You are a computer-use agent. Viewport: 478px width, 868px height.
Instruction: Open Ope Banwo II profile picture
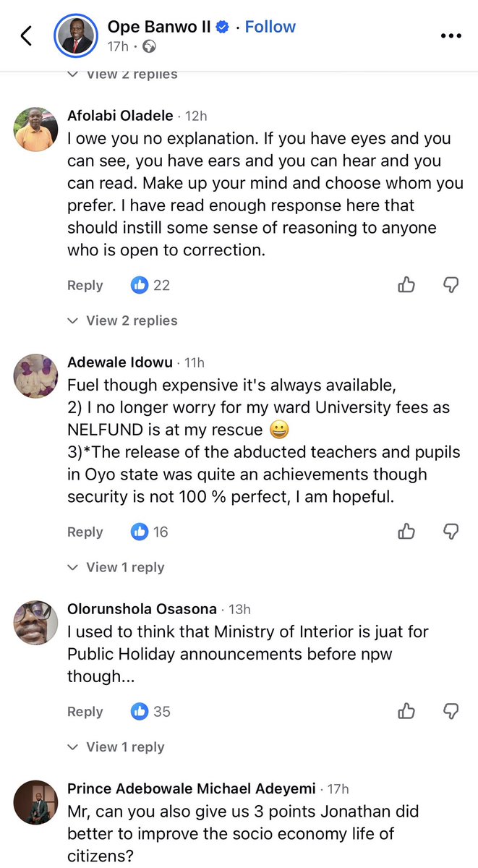77,35
